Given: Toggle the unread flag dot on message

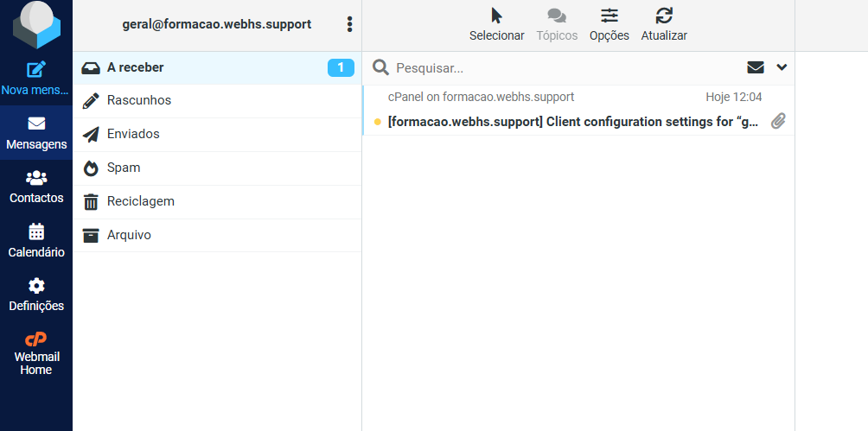Looking at the screenshot, I should (378, 122).
